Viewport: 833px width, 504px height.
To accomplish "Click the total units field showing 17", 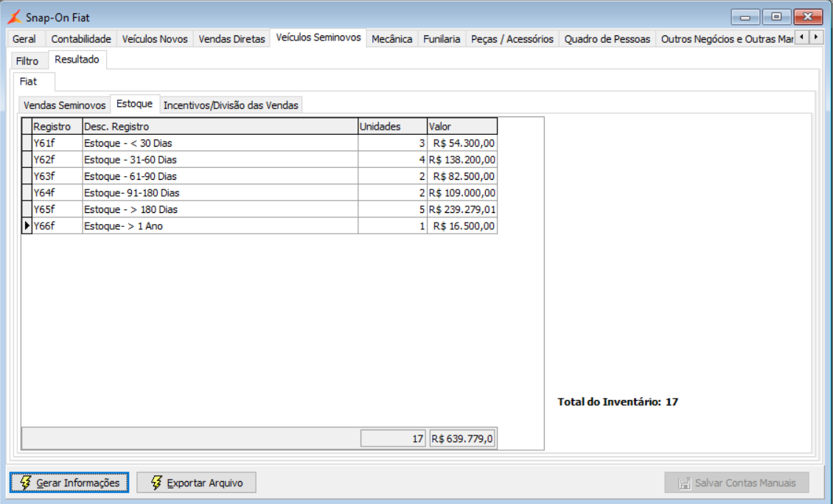I will click(393, 438).
